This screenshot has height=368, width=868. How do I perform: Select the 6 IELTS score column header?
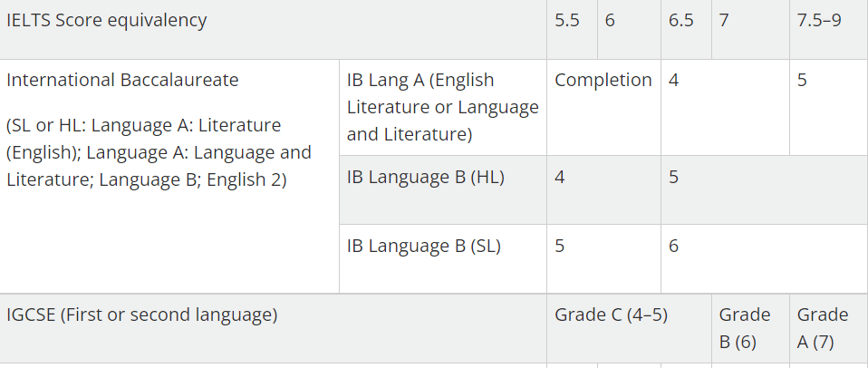tap(629, 29)
